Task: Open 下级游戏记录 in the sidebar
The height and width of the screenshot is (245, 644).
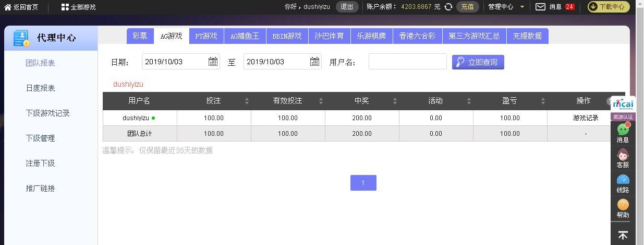Action: [47, 113]
